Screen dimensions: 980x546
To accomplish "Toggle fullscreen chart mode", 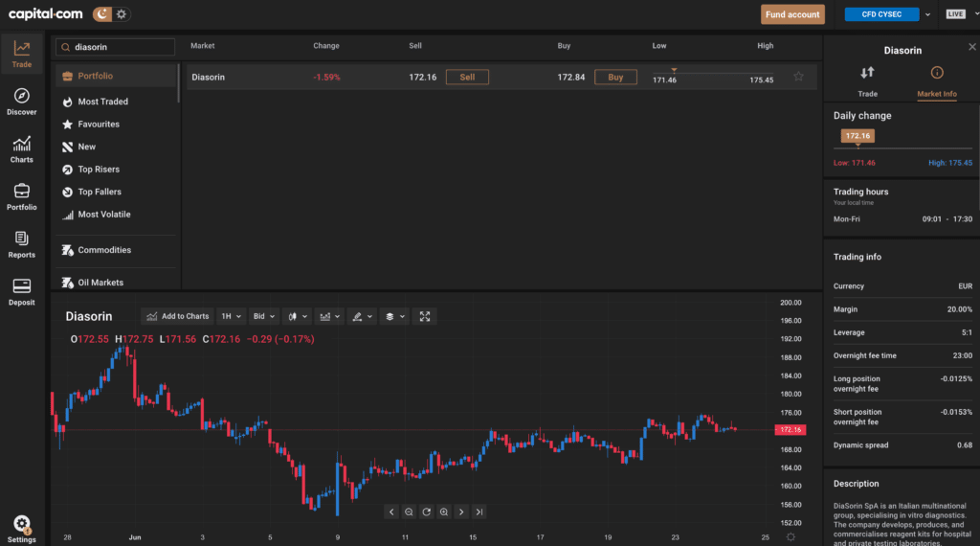I will (425, 316).
